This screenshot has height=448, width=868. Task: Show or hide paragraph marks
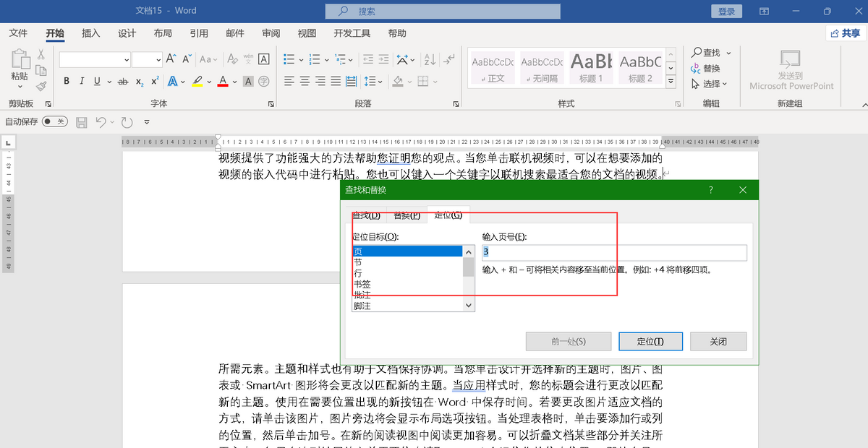[x=449, y=59]
